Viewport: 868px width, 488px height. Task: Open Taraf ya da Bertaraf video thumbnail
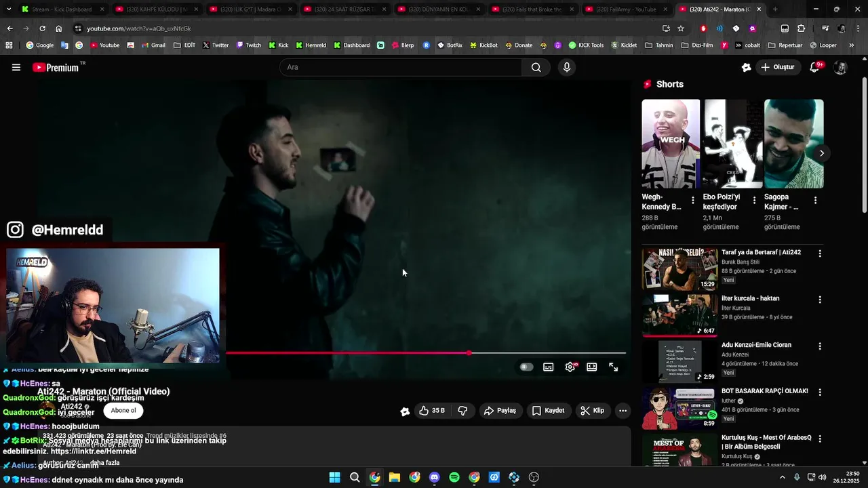(x=679, y=269)
